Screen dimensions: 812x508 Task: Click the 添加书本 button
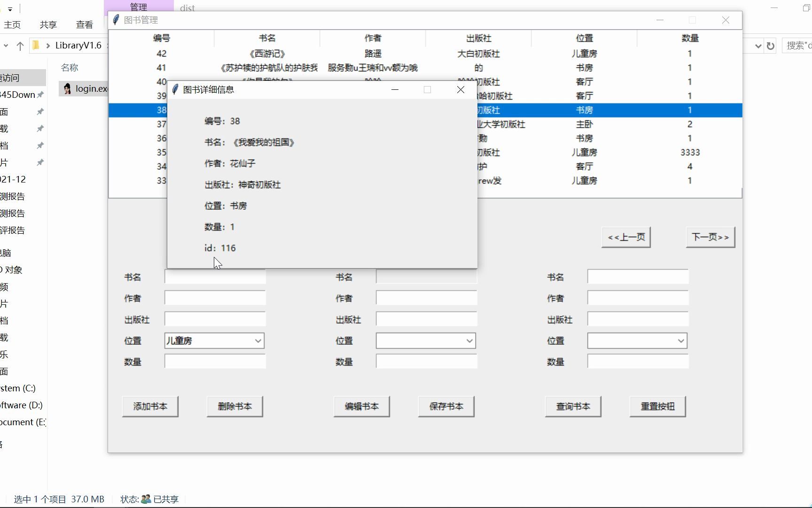tap(150, 406)
